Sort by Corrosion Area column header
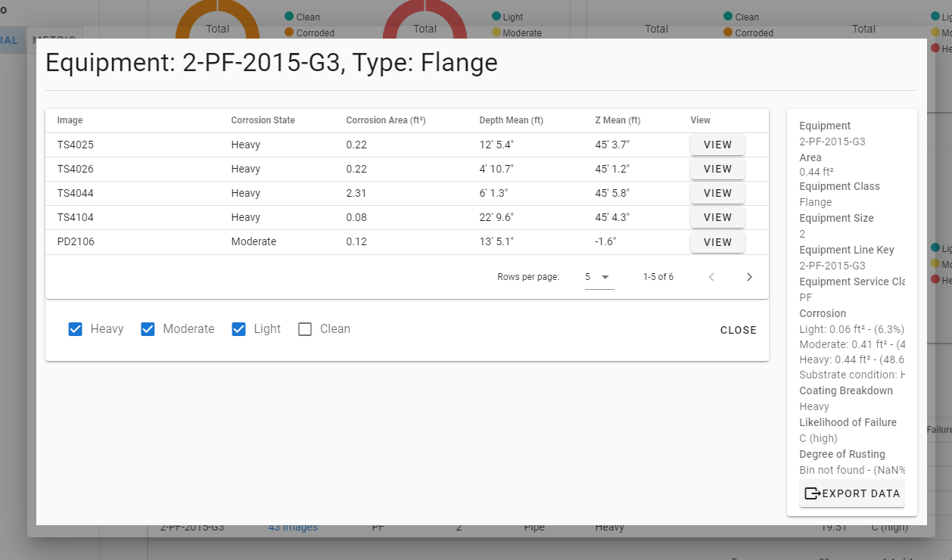The width and height of the screenshot is (952, 560). pyautogui.click(x=386, y=120)
